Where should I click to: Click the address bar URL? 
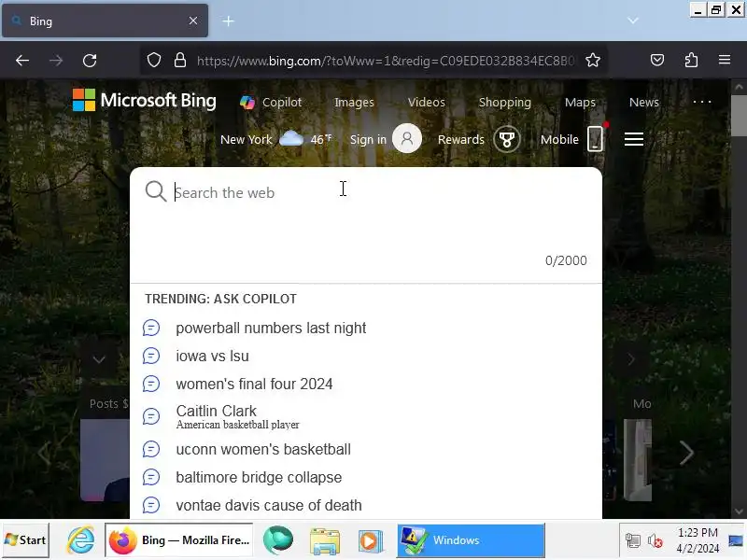(x=385, y=61)
